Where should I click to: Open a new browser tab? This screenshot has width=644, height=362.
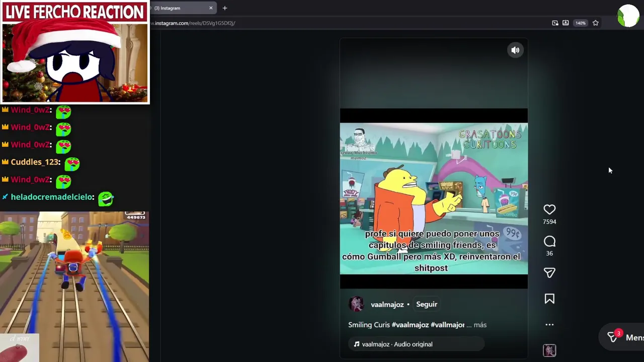coord(225,8)
